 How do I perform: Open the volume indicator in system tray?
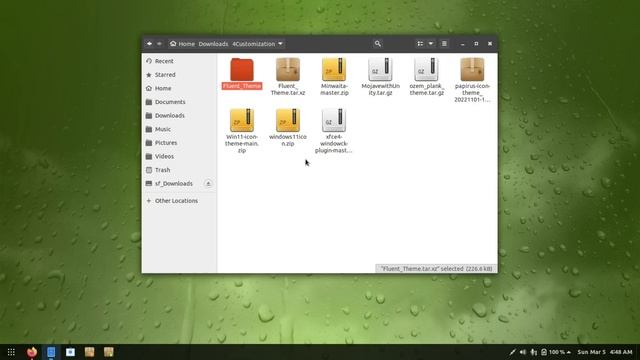tap(523, 352)
